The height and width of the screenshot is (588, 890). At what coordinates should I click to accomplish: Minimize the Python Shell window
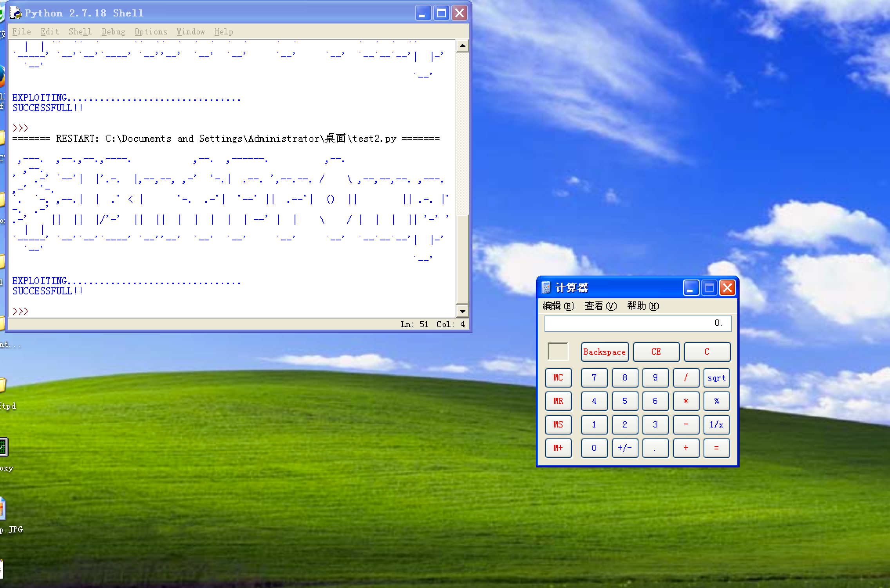423,13
